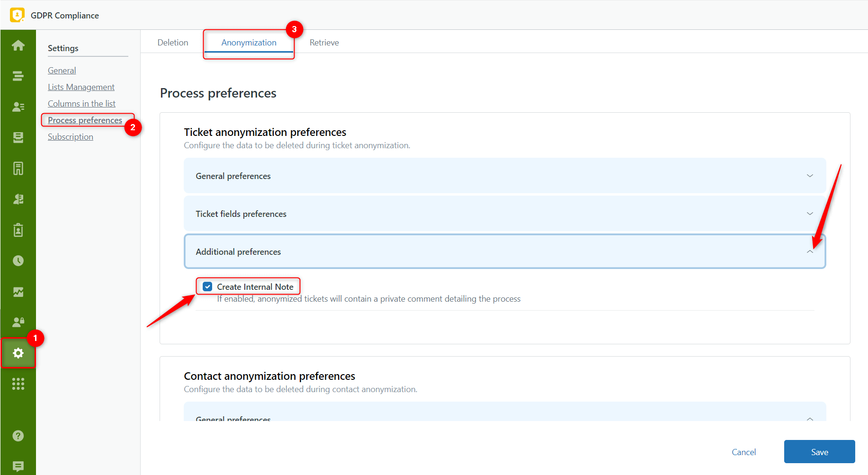Image resolution: width=868 pixels, height=475 pixels.
Task: Open the stacked bars lists icon
Action: (x=18, y=76)
